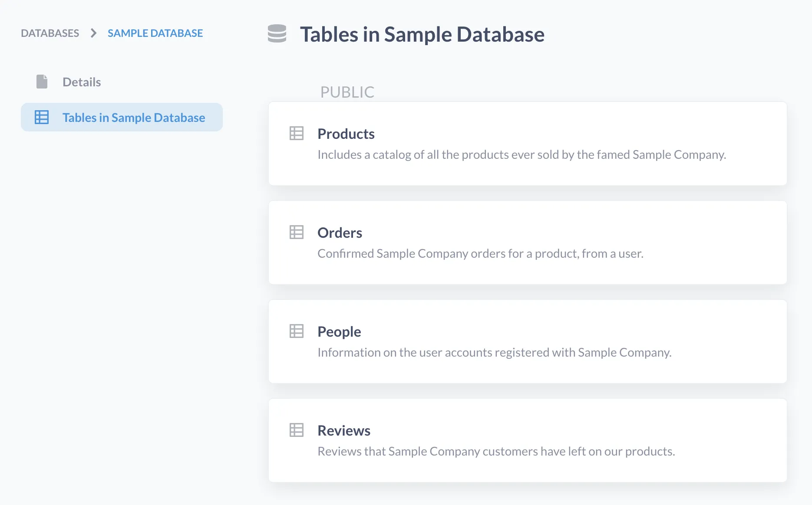Image resolution: width=812 pixels, height=505 pixels.
Task: Open the Reviews table card
Action: [528, 440]
